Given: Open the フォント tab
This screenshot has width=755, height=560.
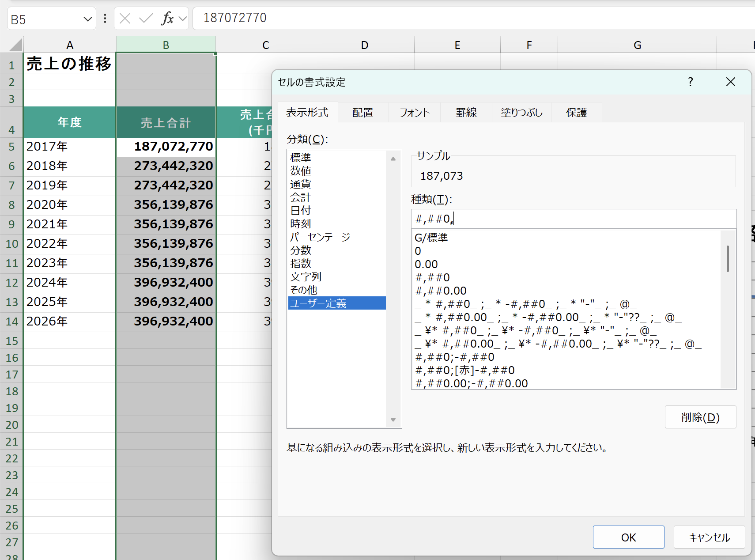Looking at the screenshot, I should pyautogui.click(x=415, y=113).
